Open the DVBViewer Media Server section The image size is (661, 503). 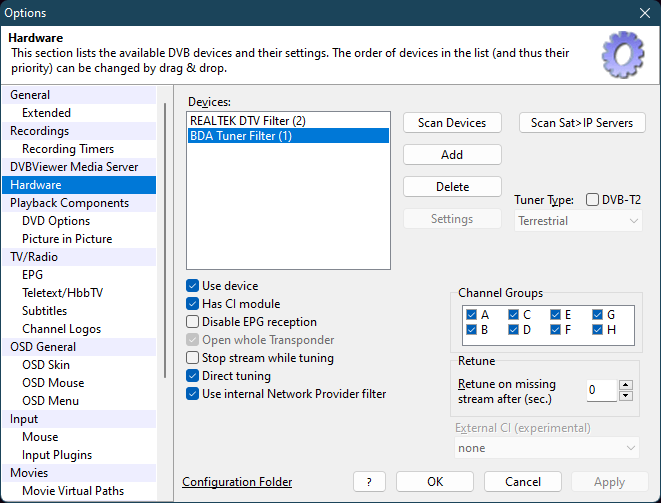(x=74, y=167)
